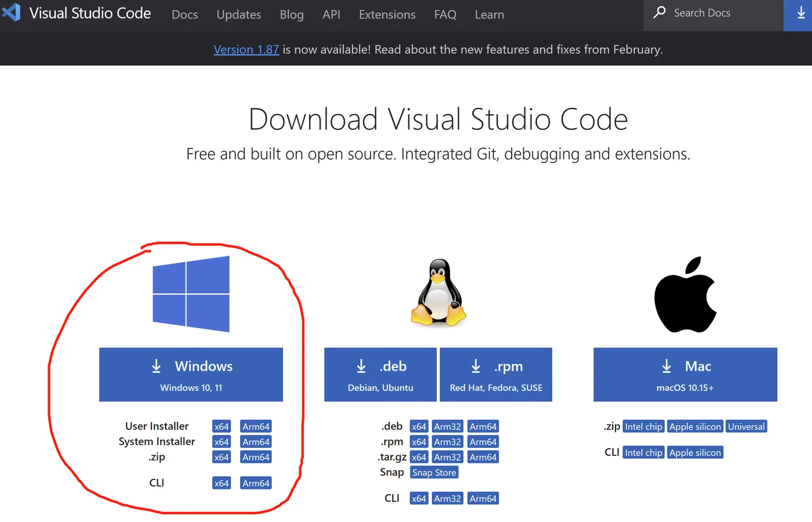Click the 'Free and built on open source' subtitle
The width and height of the screenshot is (812, 522).
[x=438, y=154]
